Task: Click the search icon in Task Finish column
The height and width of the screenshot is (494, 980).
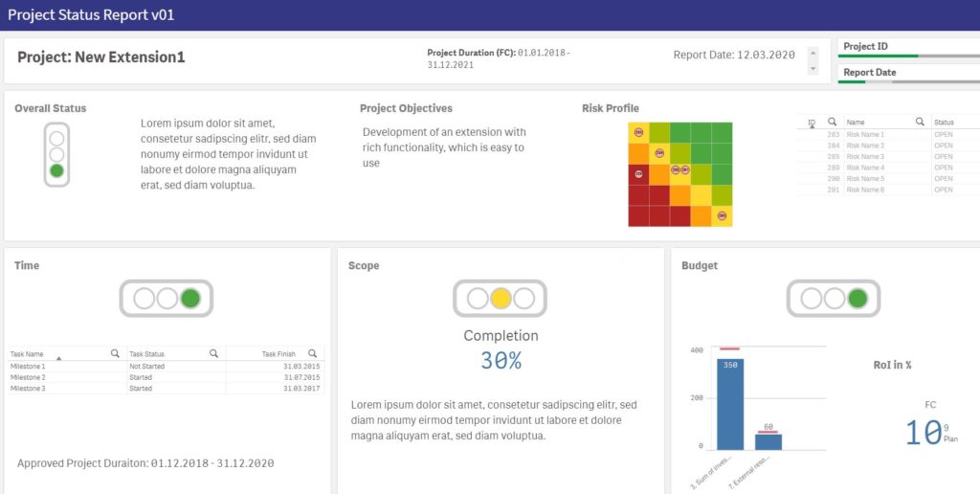Action: pyautogui.click(x=314, y=353)
